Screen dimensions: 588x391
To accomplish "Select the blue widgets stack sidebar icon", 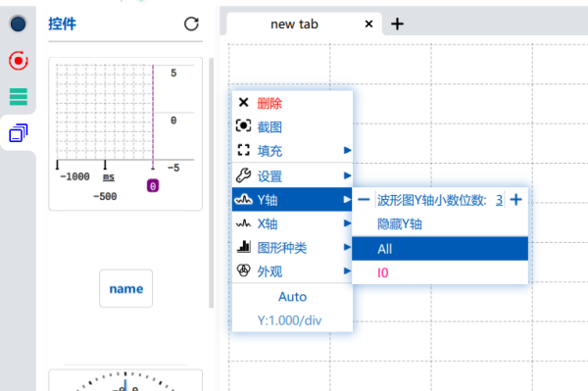I will 18,132.
